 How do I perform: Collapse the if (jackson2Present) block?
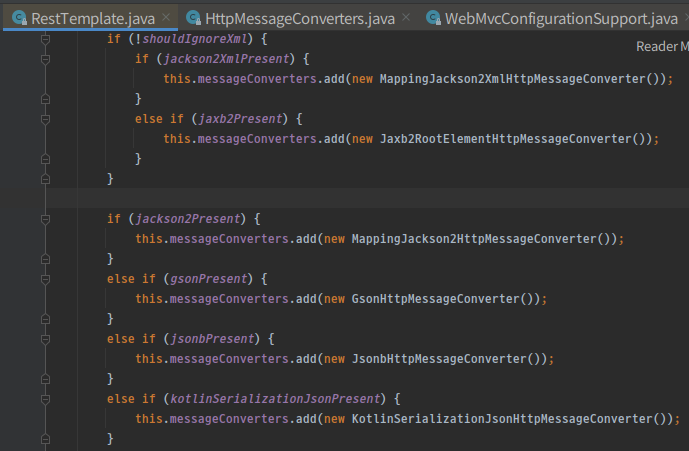tap(45, 219)
